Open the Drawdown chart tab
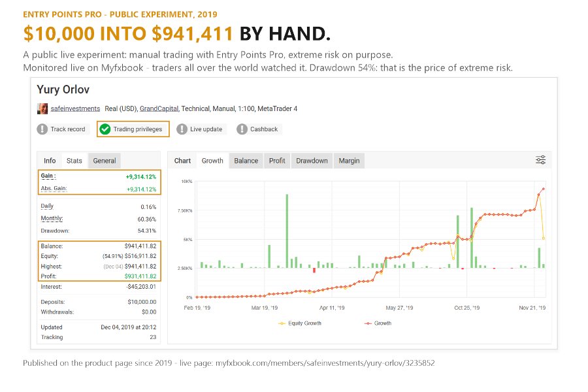 [x=312, y=161]
